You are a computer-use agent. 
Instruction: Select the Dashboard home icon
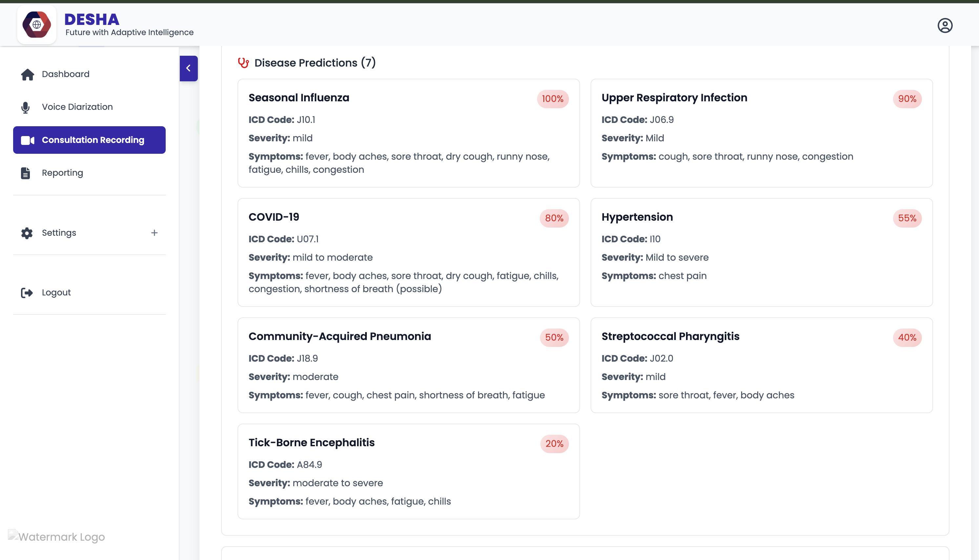pos(27,74)
